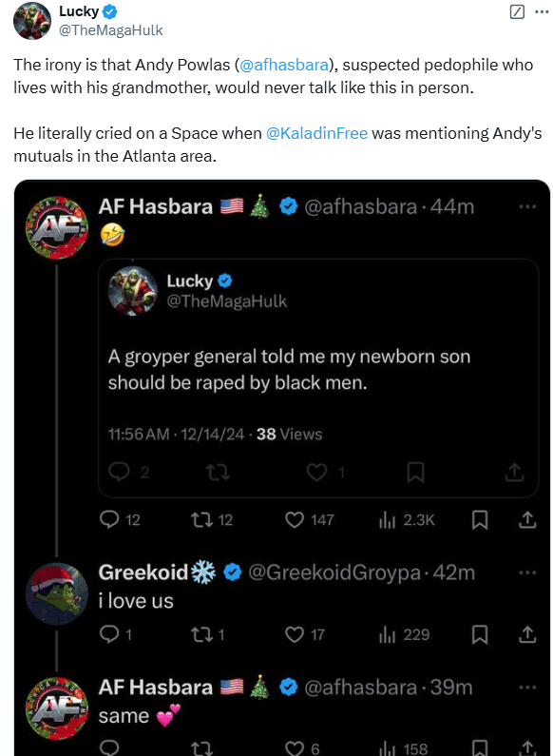Share Greekoid's reply via upload icon

click(527, 634)
